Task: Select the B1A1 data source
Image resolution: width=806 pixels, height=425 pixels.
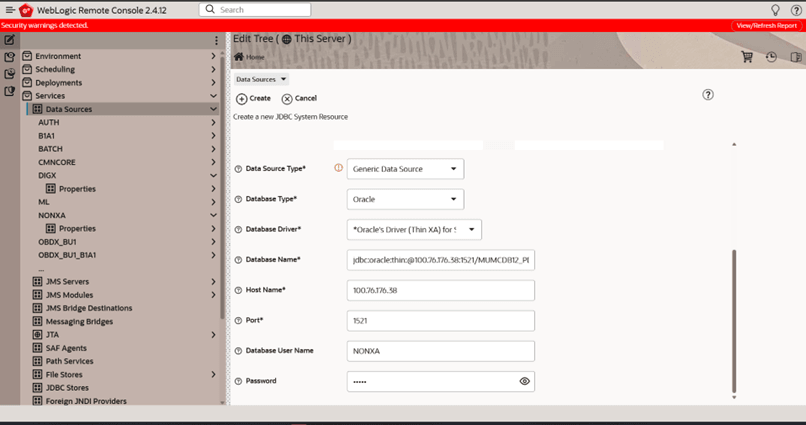Action: pyautogui.click(x=46, y=136)
